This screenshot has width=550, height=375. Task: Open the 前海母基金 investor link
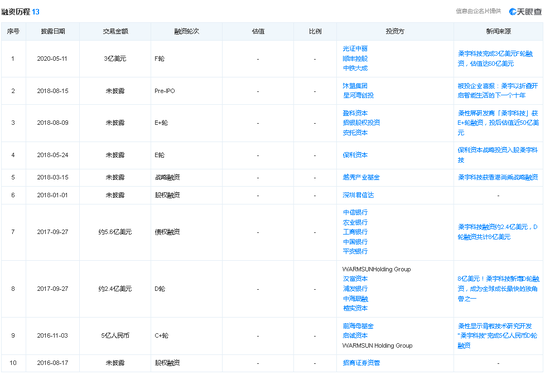point(358,326)
